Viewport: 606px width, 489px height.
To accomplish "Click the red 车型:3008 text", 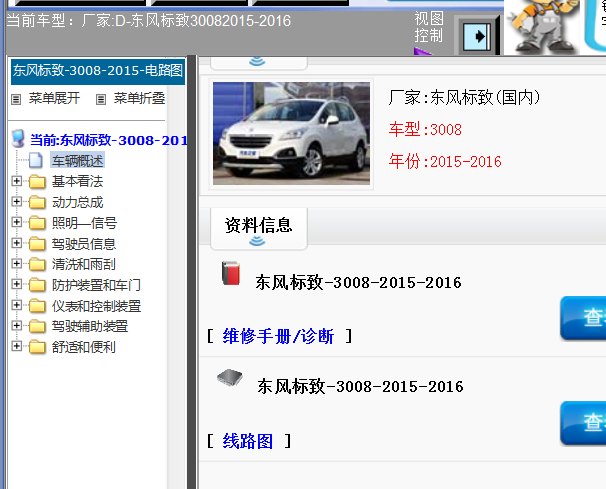I will pos(425,129).
